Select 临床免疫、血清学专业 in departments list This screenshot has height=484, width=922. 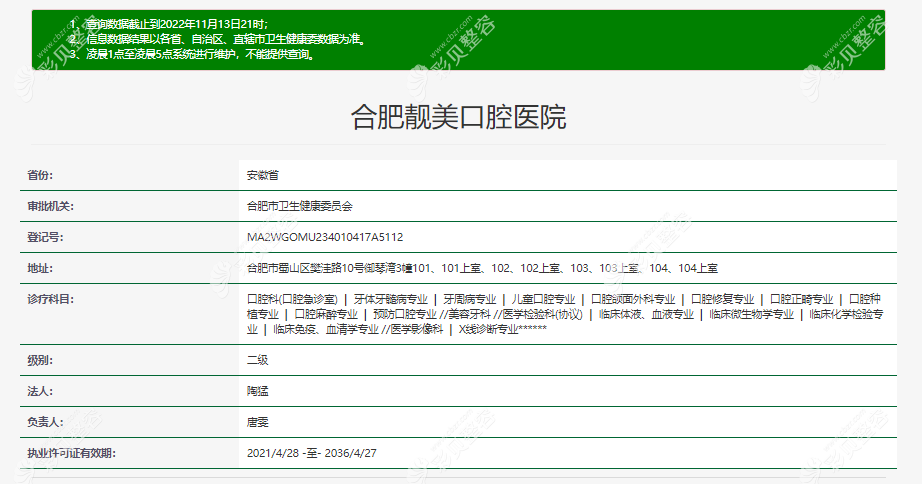326,329
